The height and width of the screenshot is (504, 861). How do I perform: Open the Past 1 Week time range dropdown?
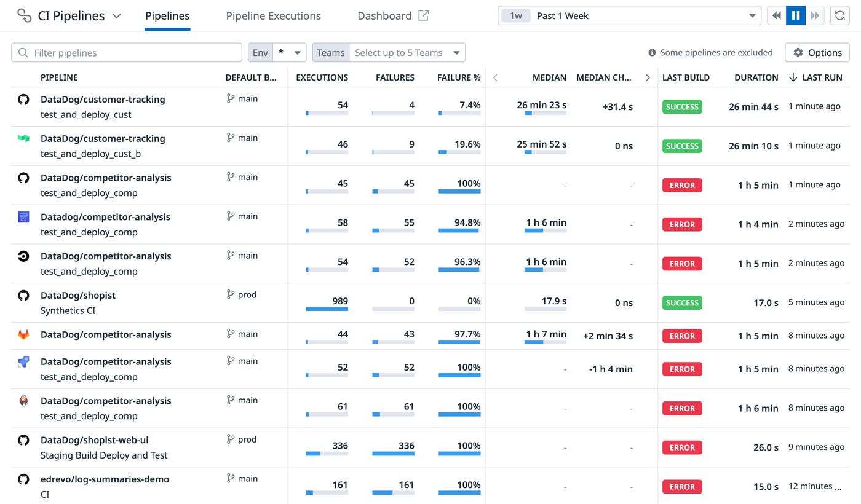629,15
